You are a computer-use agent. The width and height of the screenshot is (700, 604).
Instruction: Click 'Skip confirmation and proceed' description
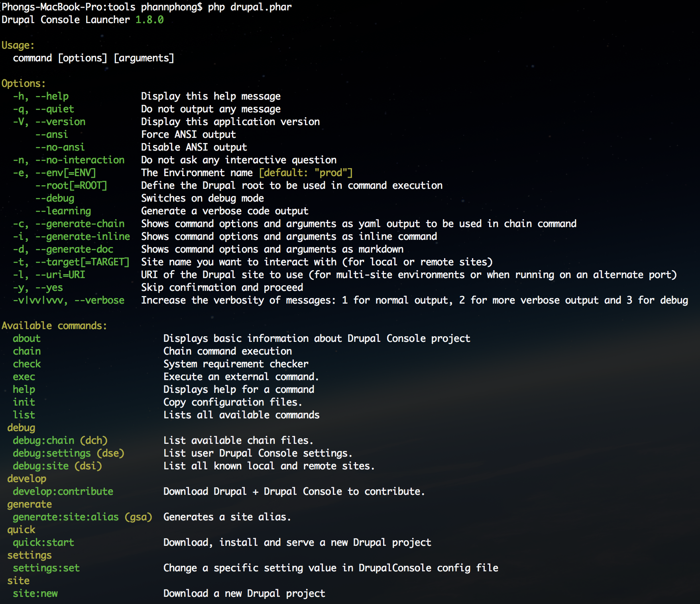222,288
